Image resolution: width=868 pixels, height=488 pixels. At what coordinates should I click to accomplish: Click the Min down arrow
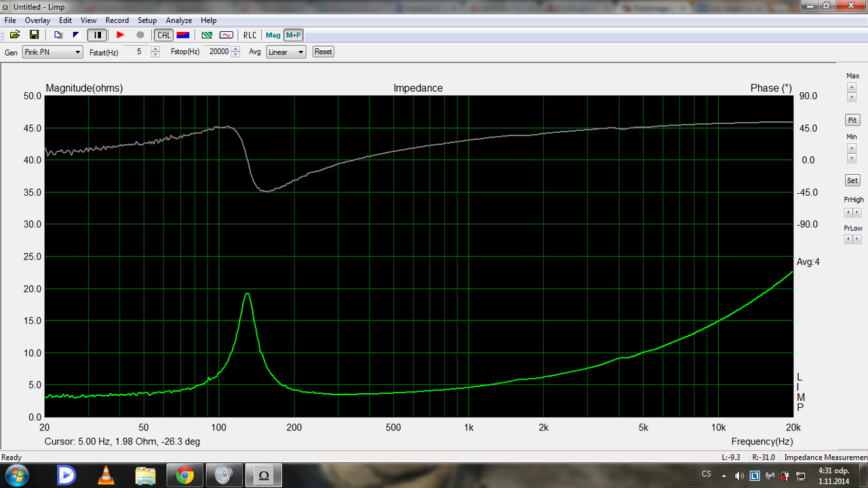(852, 158)
